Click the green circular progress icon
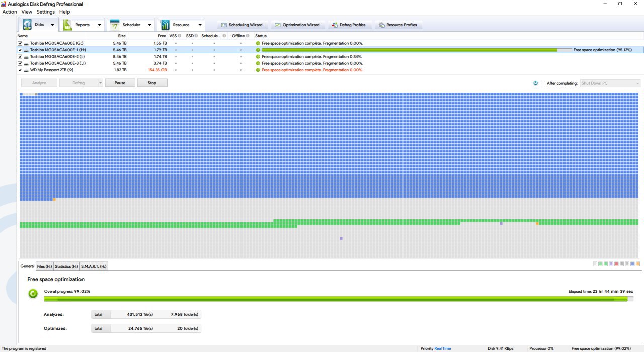This screenshot has width=644, height=352. [x=33, y=294]
